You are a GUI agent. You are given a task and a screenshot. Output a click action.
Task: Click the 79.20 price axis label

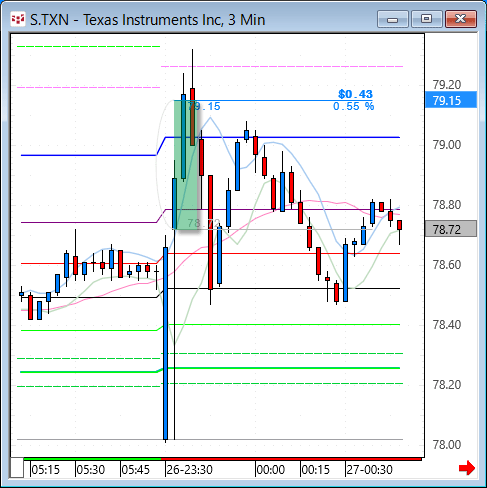click(x=447, y=85)
